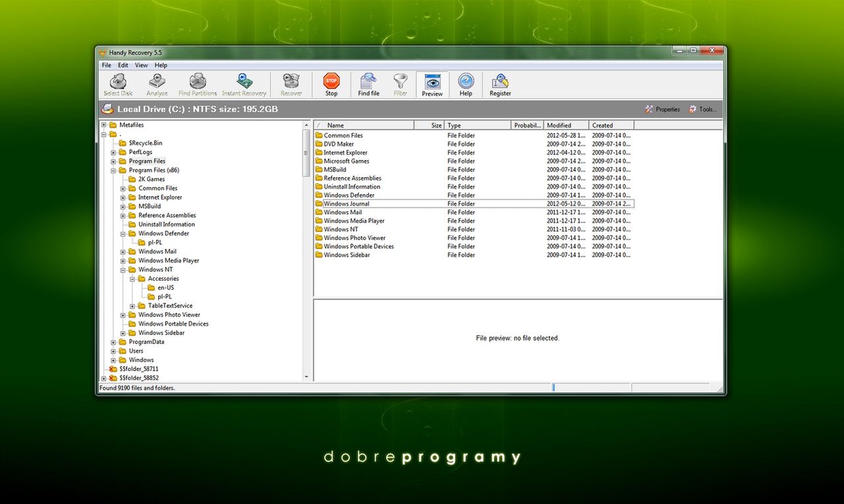Screen dimensions: 844x504
Task: Sort the file list by Size column
Action: tap(429, 125)
